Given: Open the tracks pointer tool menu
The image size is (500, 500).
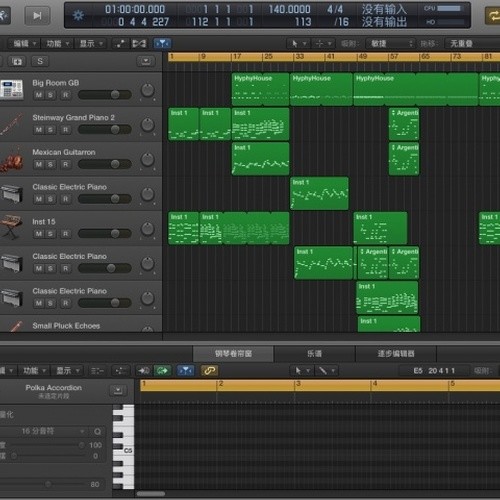Looking at the screenshot, I should pyautogui.click(x=298, y=44).
